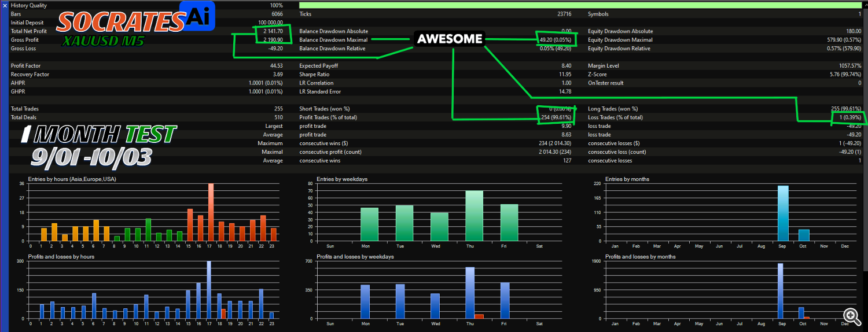The height and width of the screenshot is (332, 868).
Task: Select the AWESOME annotation label
Action: point(450,39)
